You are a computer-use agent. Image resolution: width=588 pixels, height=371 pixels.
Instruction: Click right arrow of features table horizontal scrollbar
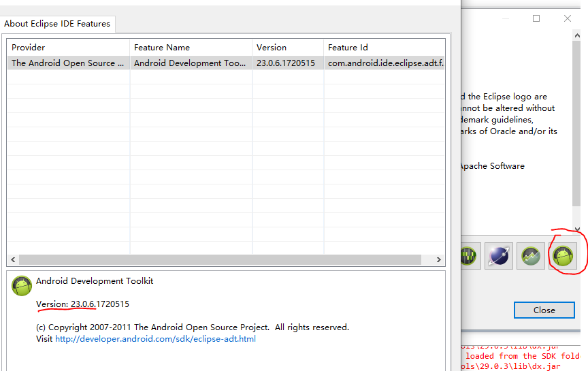(439, 259)
